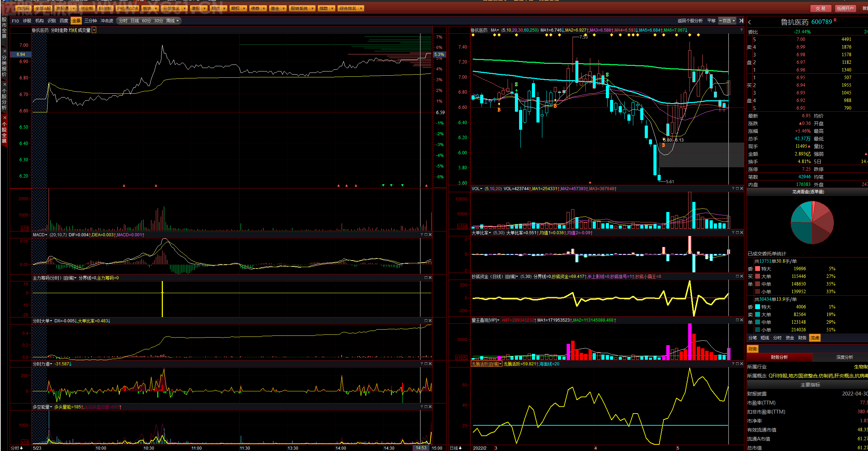Click the 特大 buy order color swatch
Screen dimensions: 868x451
coord(758,269)
